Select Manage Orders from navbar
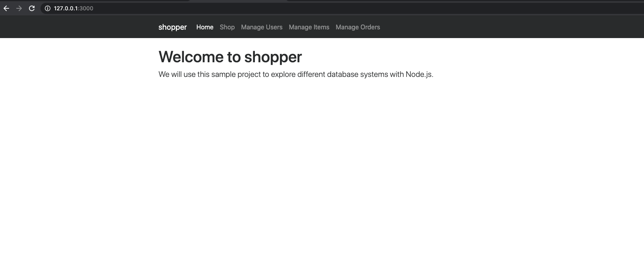Viewport: 644px width, 255px height. pyautogui.click(x=358, y=27)
